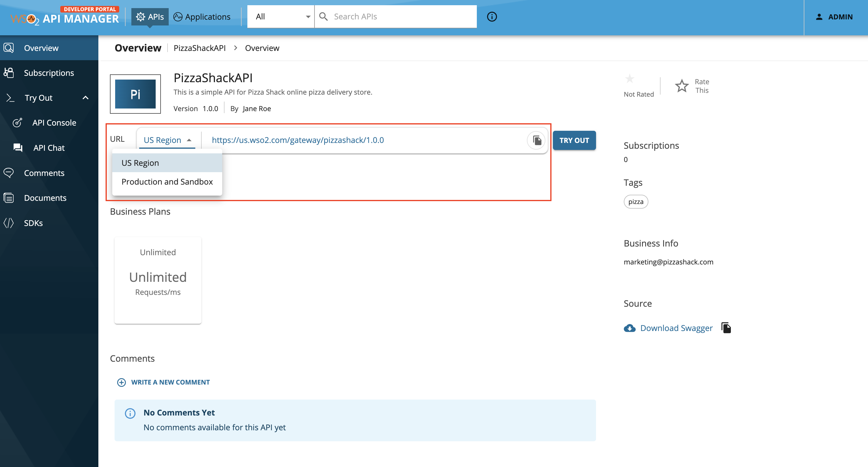Choose Production and Sandbox environment
Screen dimensions: 868x467
167,182
